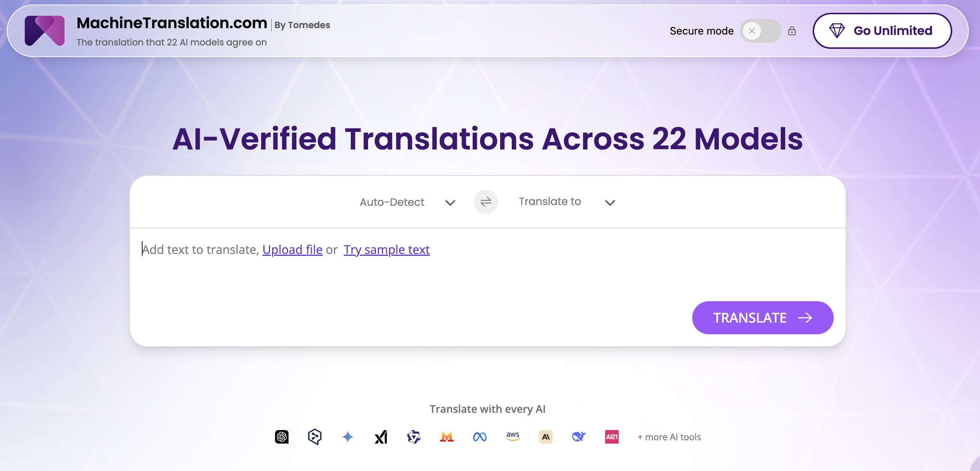
Task: Click the Mistral AI logo icon
Action: [x=446, y=437]
